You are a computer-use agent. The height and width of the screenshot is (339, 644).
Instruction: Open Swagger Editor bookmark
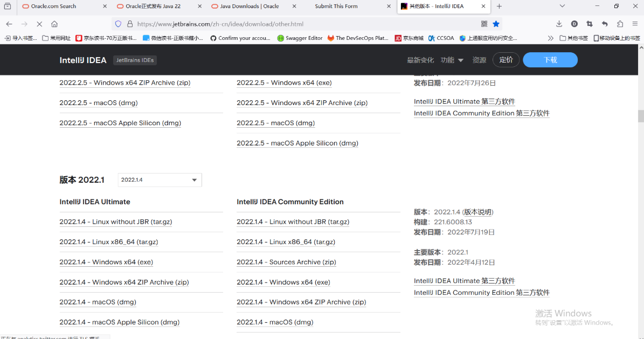pos(300,38)
